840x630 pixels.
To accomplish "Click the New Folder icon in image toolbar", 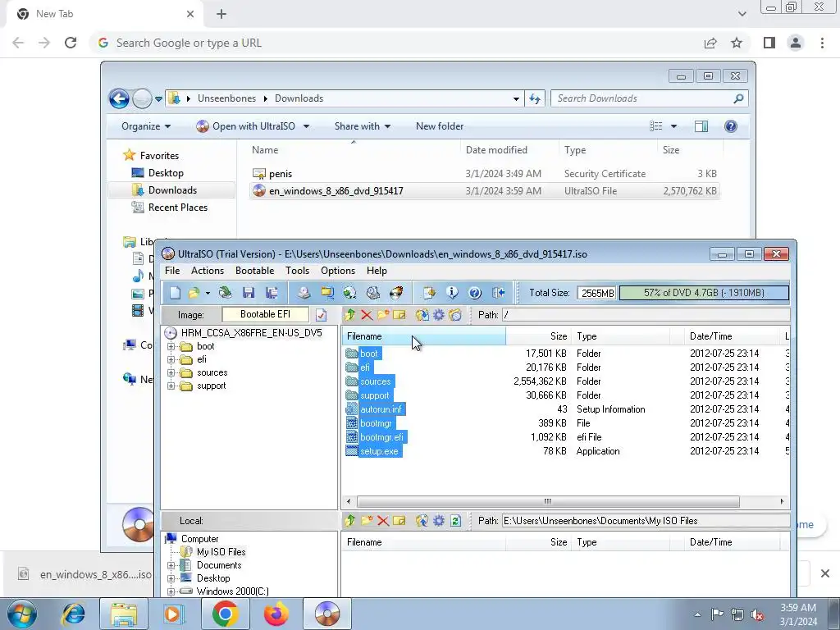I will 383,315.
